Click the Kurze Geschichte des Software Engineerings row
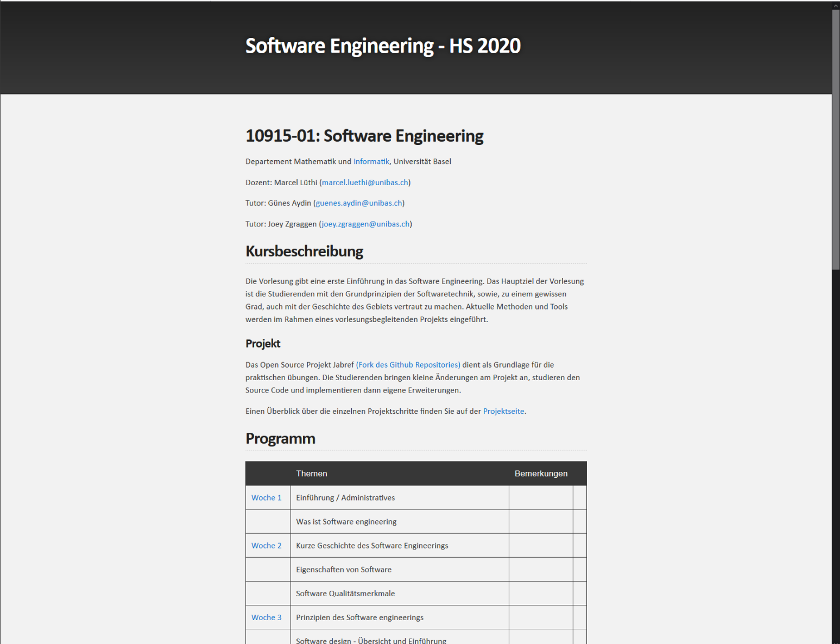Image resolution: width=840 pixels, height=644 pixels. 371,545
